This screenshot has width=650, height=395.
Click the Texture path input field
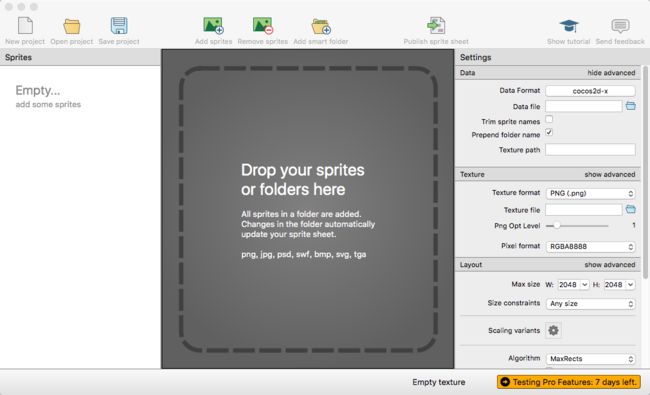tap(590, 150)
